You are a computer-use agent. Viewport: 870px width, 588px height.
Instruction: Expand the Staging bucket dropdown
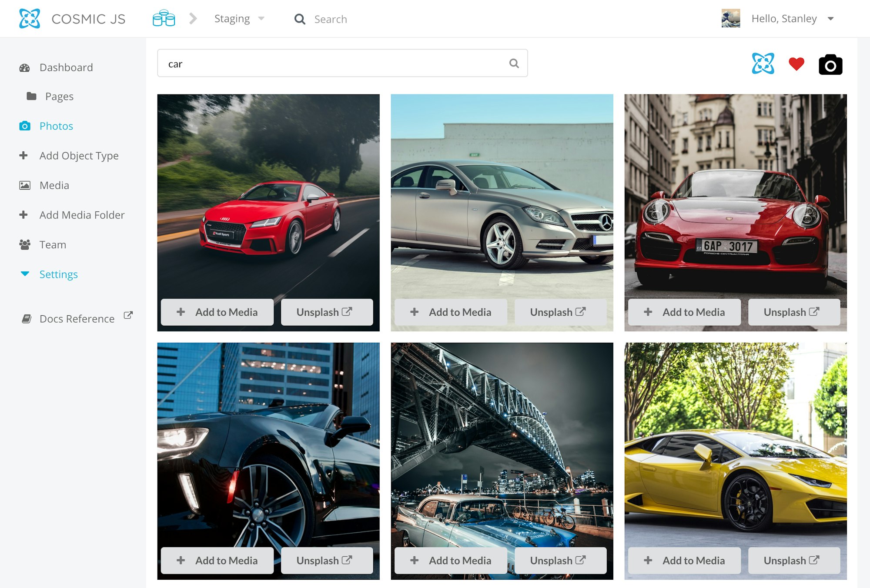point(239,19)
